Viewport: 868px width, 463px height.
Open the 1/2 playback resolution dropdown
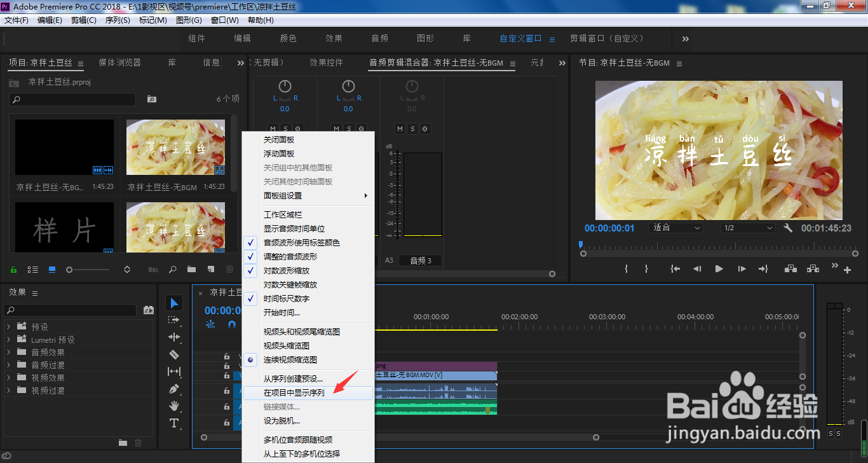(749, 228)
